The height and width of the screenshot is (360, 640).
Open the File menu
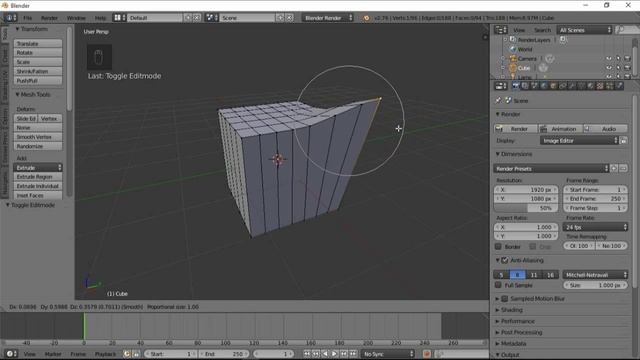(x=27, y=18)
